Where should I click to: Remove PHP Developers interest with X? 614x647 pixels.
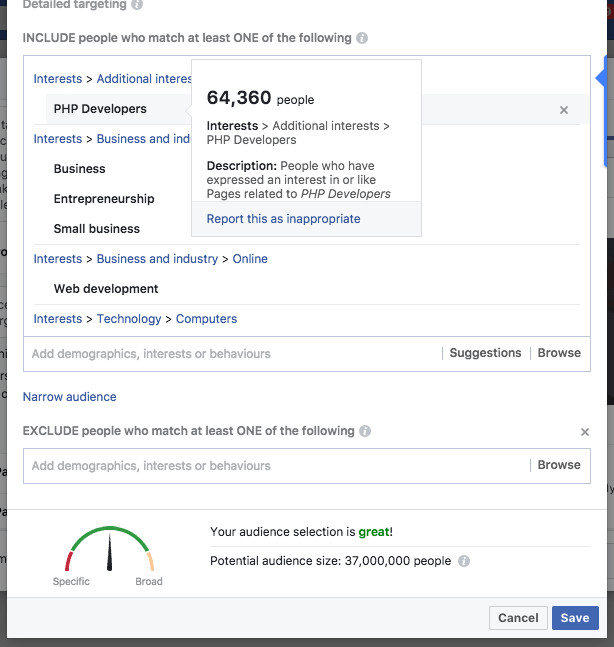coord(564,110)
